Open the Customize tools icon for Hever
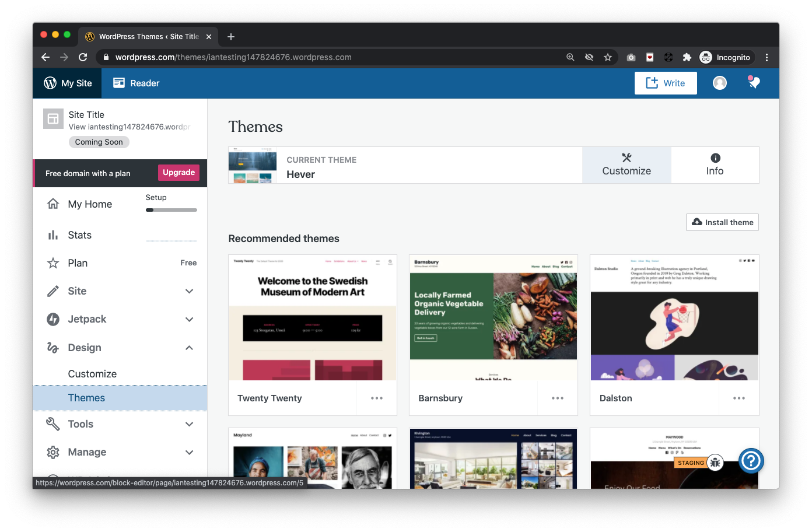This screenshot has height=532, width=812. click(x=626, y=157)
